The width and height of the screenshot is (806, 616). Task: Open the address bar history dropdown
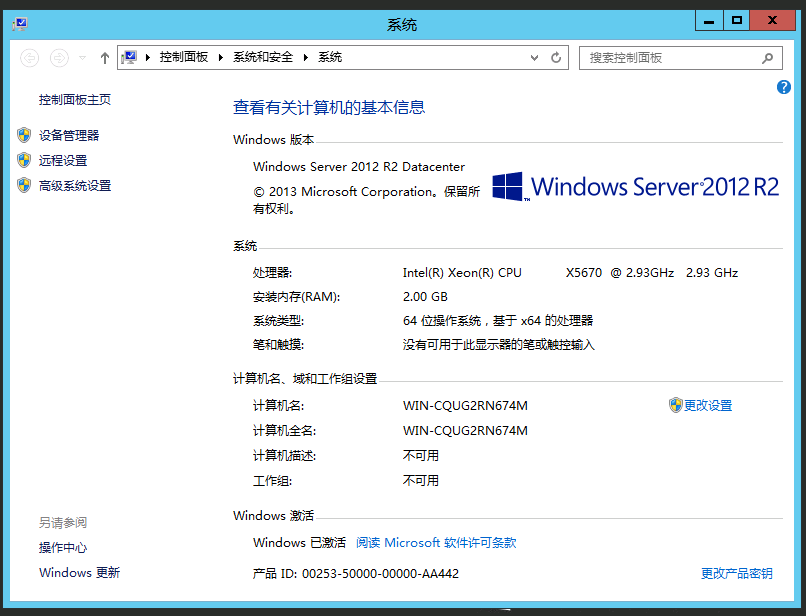coord(535,58)
